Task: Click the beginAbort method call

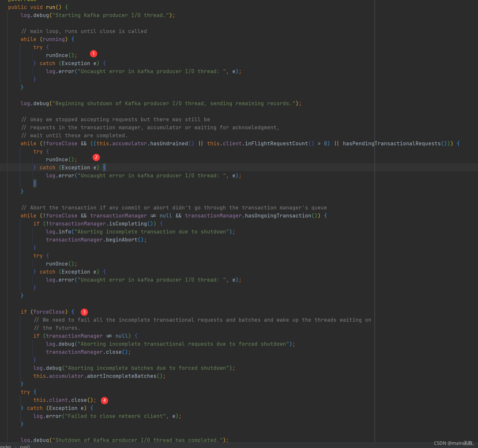Action: pos(122,240)
